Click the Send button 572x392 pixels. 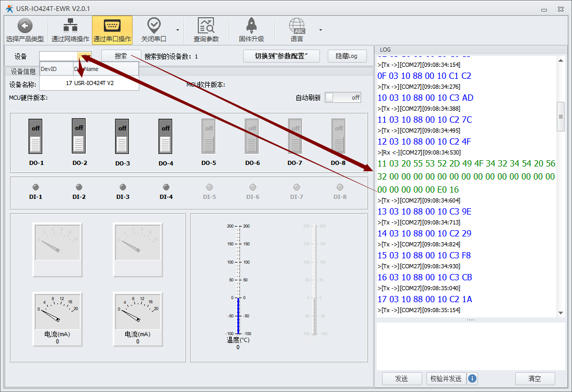point(402,378)
